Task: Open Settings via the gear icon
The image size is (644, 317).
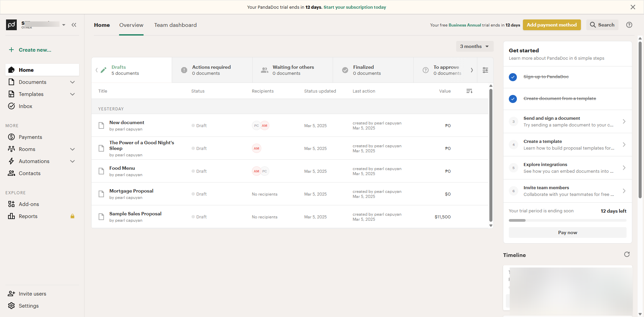Action: [11, 306]
